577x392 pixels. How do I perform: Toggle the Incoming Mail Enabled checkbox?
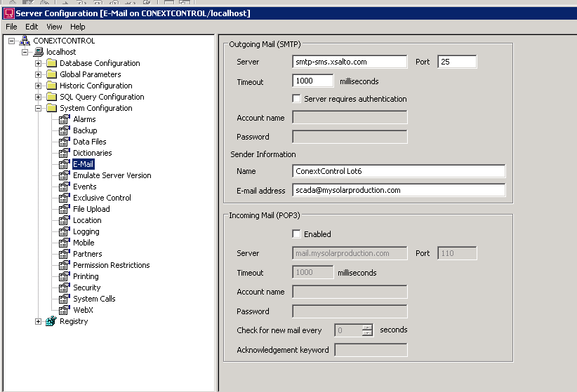pos(296,234)
